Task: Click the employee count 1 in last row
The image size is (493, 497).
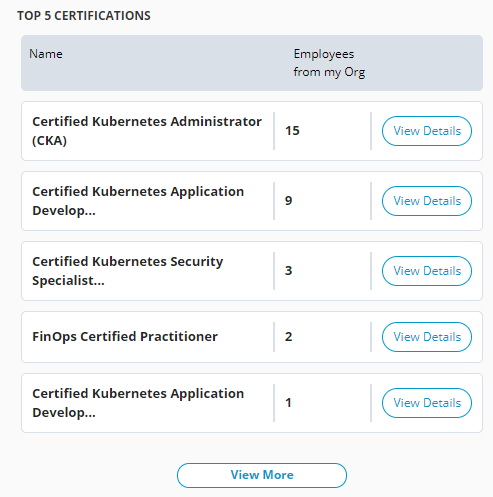Action: tap(289, 403)
